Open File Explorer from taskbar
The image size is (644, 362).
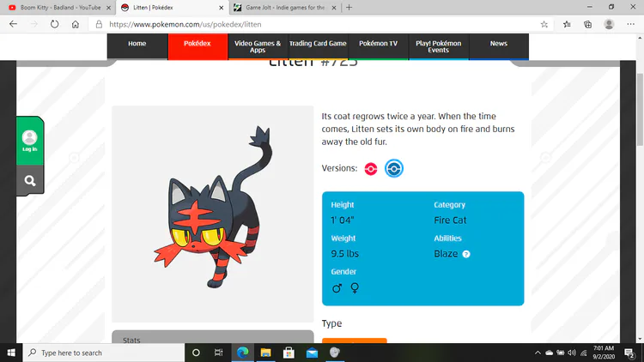[265, 353]
